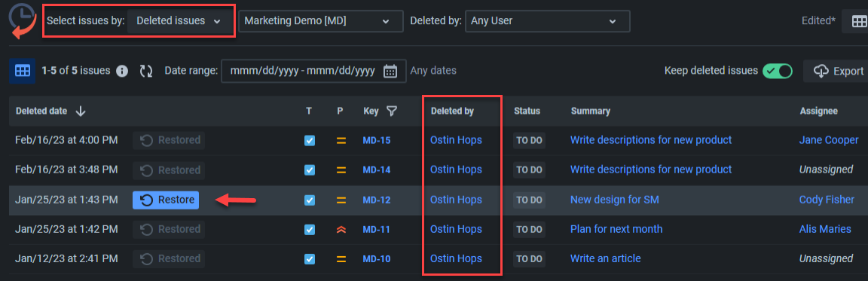The height and width of the screenshot is (281, 868).
Task: Click Ostin Hops in the MD-10 row
Action: pos(456,259)
